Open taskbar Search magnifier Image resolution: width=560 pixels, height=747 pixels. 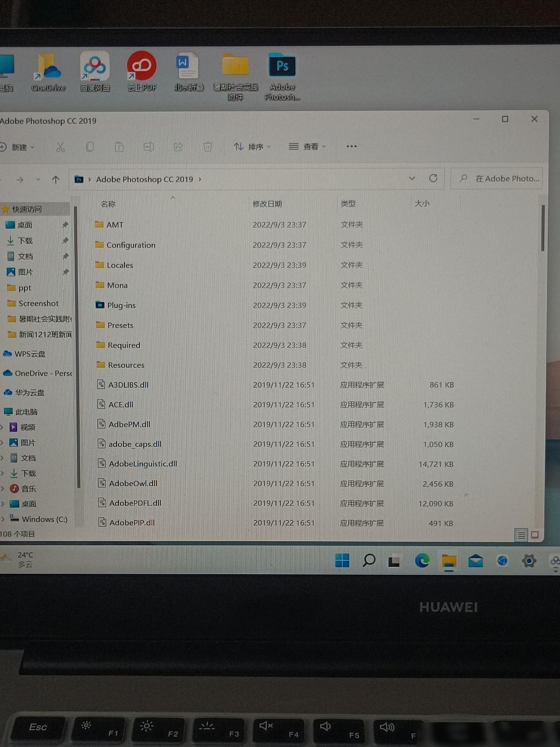(369, 561)
